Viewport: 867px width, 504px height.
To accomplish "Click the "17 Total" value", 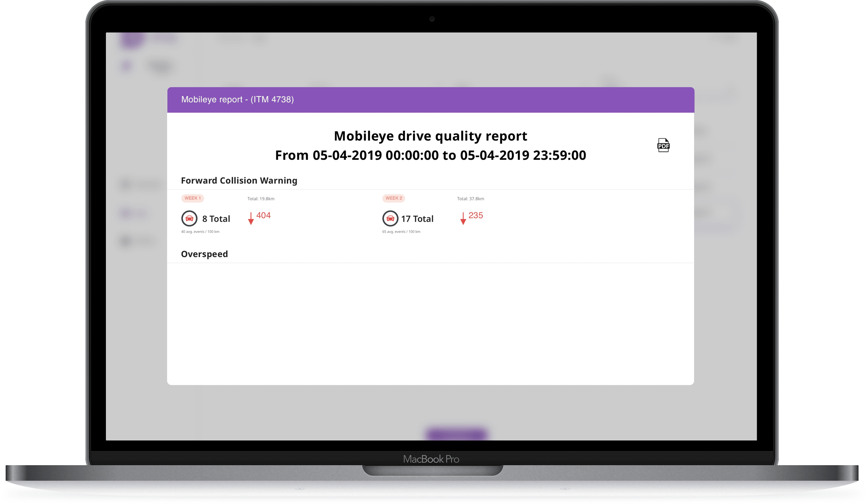I will click(417, 219).
